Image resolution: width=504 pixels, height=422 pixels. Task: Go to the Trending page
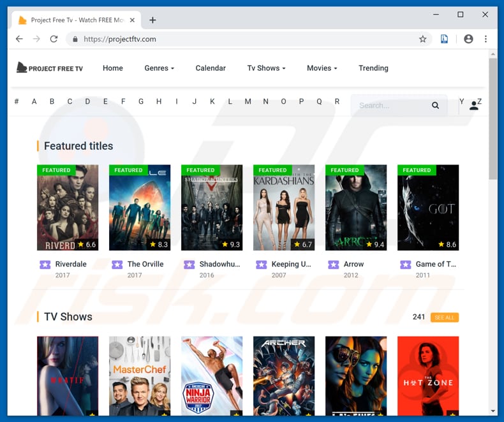[x=373, y=68]
